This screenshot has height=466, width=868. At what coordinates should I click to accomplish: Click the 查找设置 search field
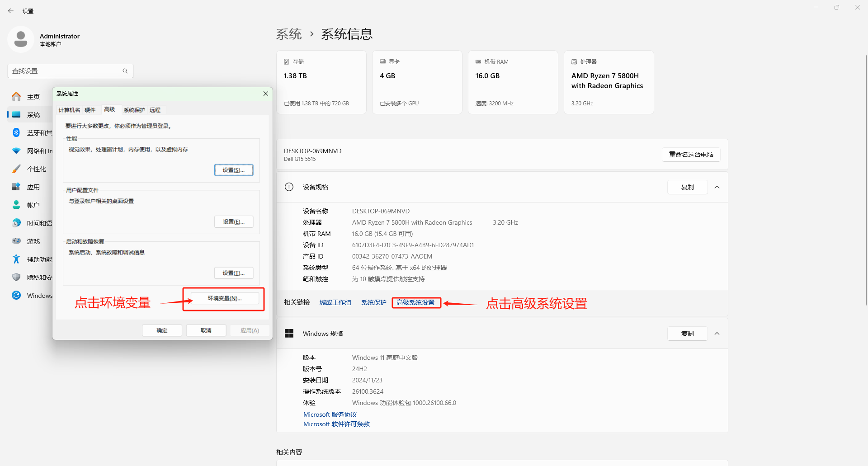pyautogui.click(x=71, y=71)
